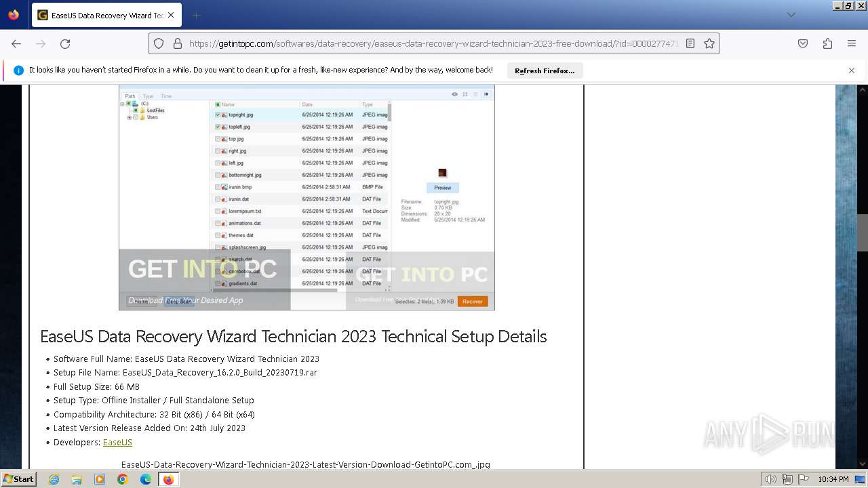This screenshot has height=488, width=868.
Task: Launch Microsoft Edge from taskbar
Action: [146, 479]
